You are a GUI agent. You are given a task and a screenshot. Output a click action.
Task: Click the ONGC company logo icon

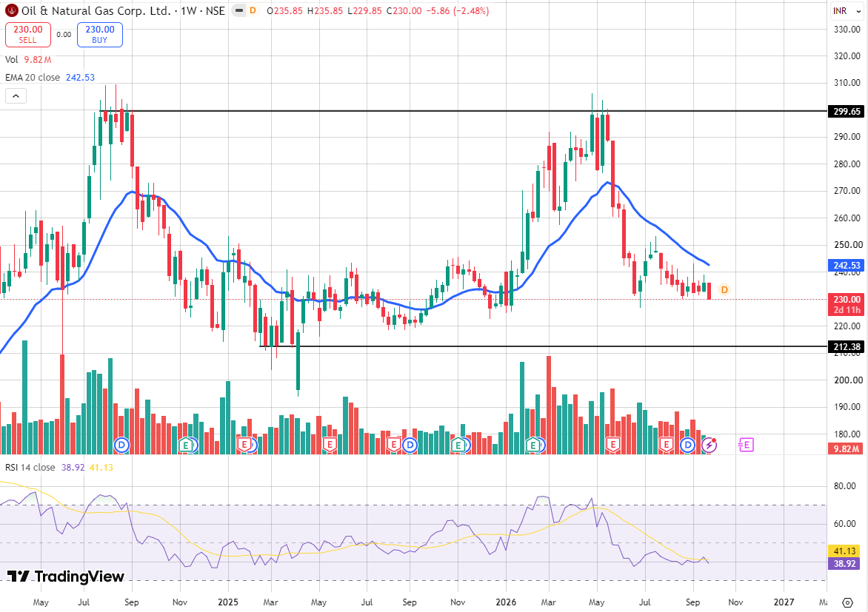coord(11,10)
